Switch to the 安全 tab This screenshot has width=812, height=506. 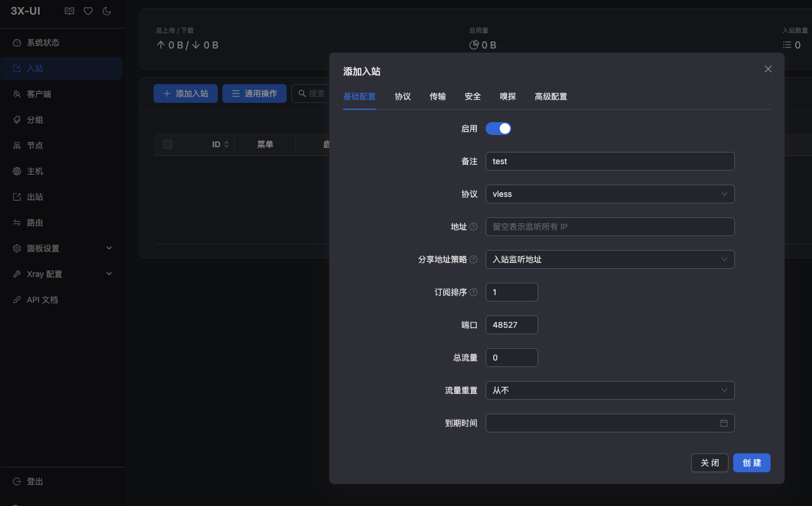point(473,96)
